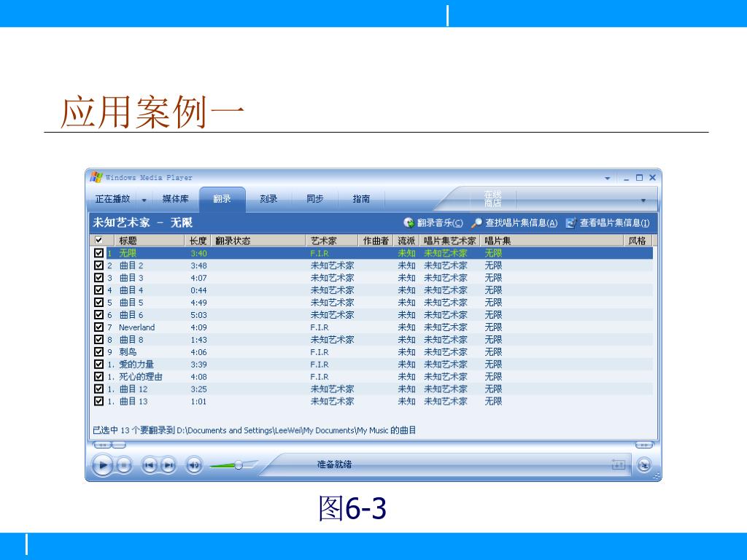
Task: Open the 刻录 tab
Action: click(x=268, y=199)
